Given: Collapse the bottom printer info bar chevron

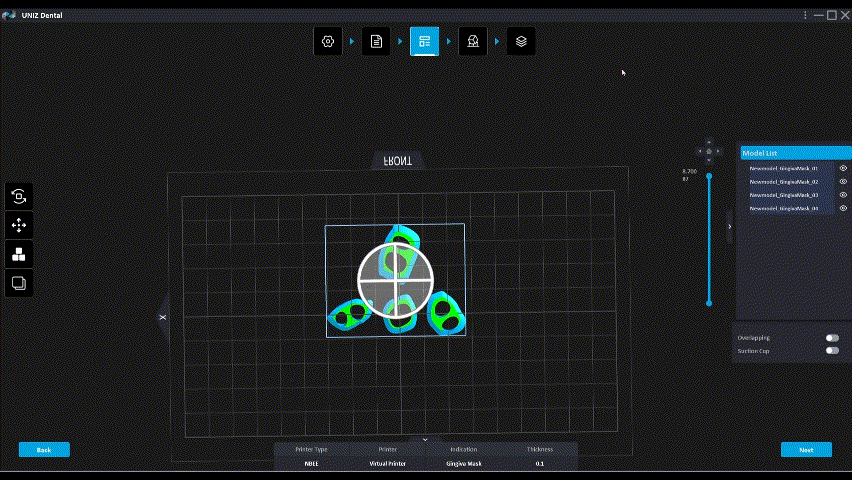Looking at the screenshot, I should point(425,439).
